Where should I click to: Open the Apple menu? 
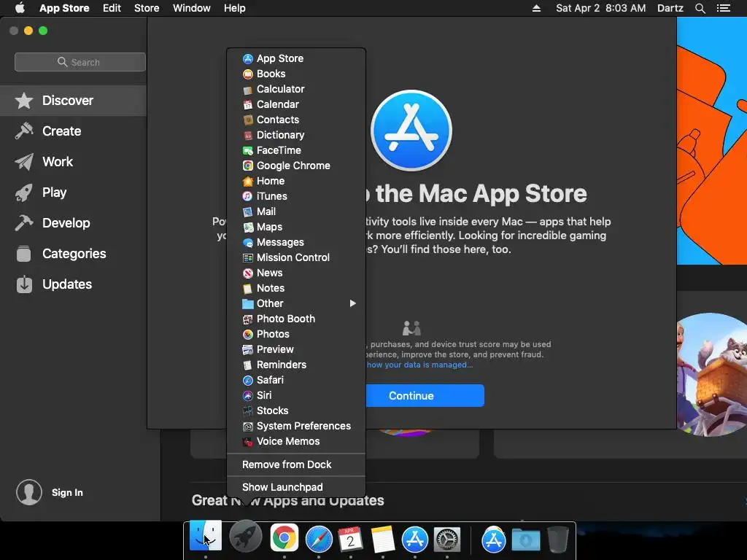pos(20,7)
